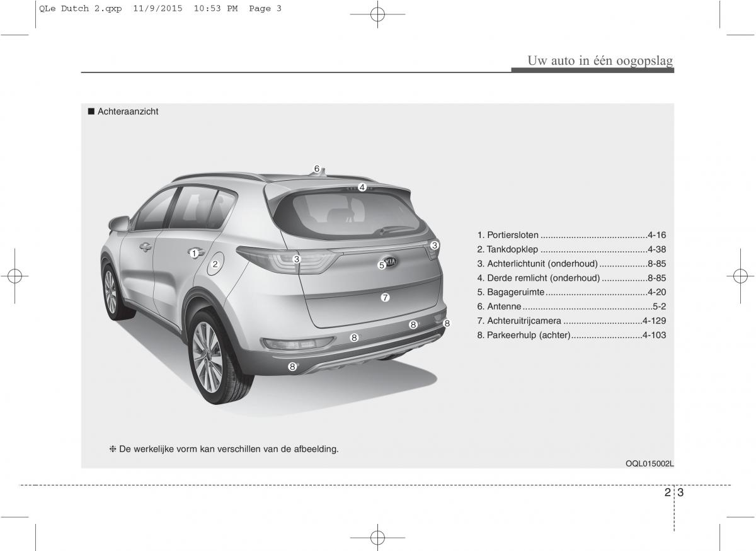The image size is (756, 551).
Task: Click callout number 2 on fuel flap
Action: (x=215, y=264)
